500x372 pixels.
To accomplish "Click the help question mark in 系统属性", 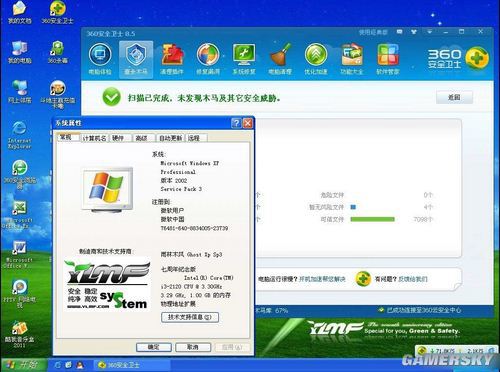I will pos(236,123).
